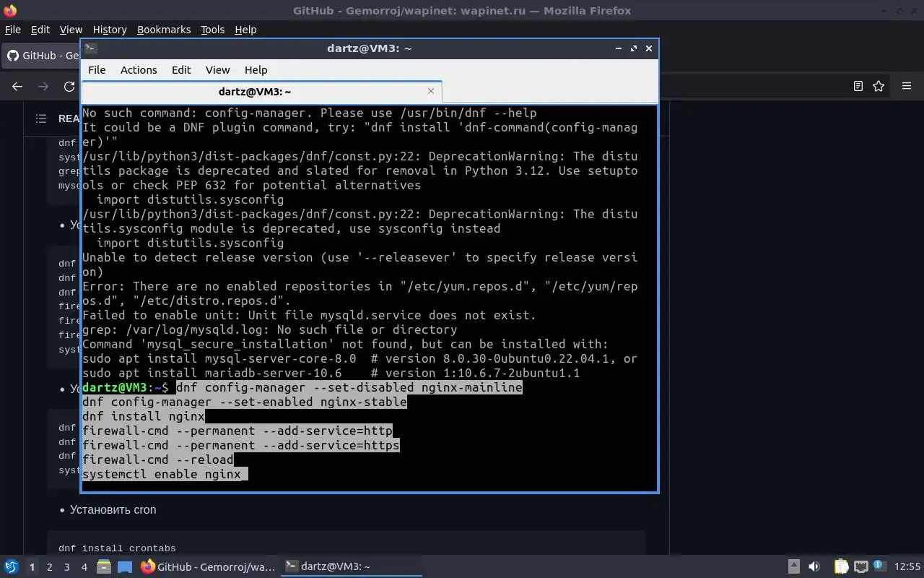Open Firefox View menu

click(71, 30)
